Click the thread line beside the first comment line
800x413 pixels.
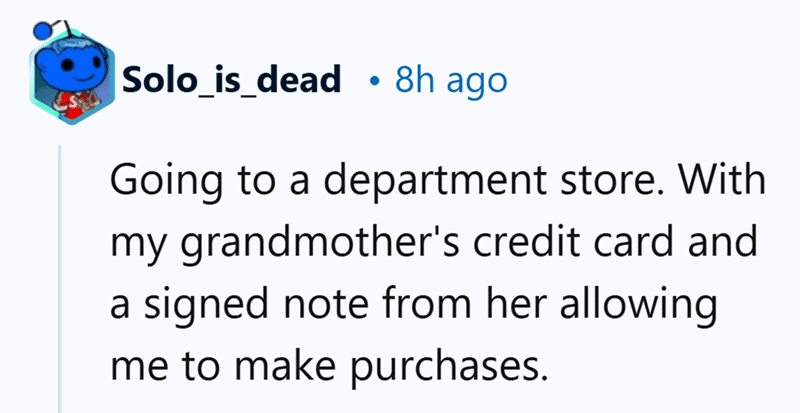click(x=59, y=180)
